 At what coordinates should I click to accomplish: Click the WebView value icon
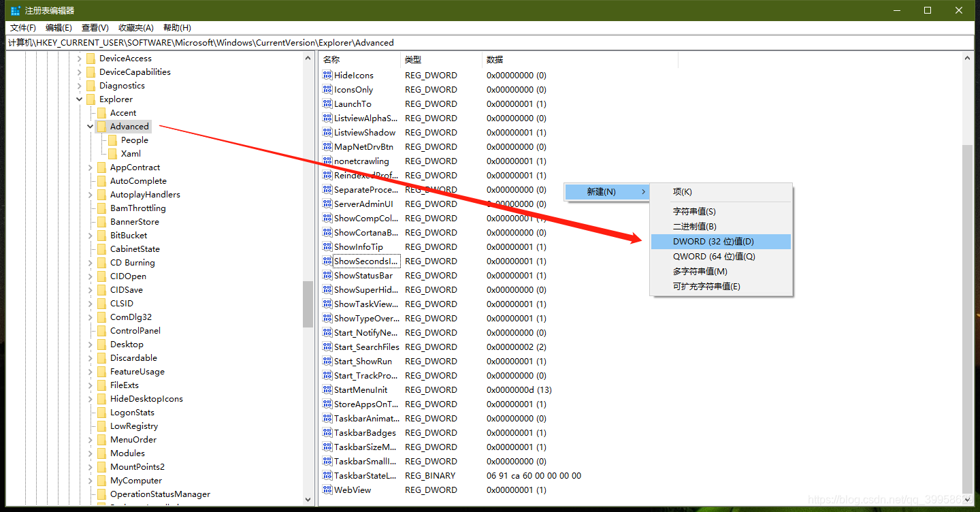click(327, 490)
